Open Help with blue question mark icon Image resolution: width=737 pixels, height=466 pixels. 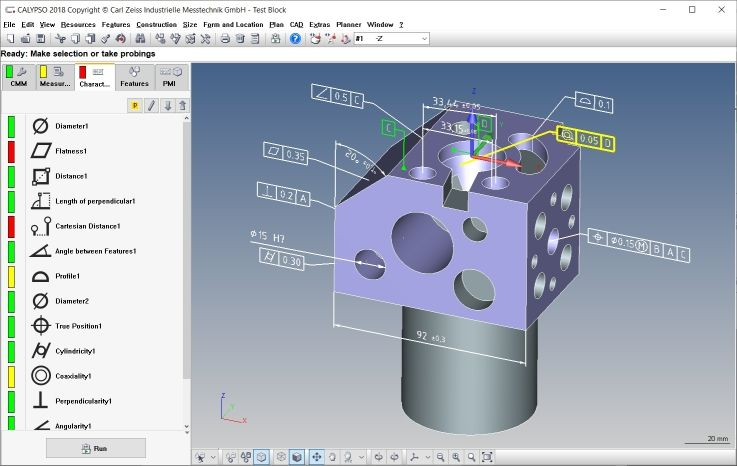295,39
